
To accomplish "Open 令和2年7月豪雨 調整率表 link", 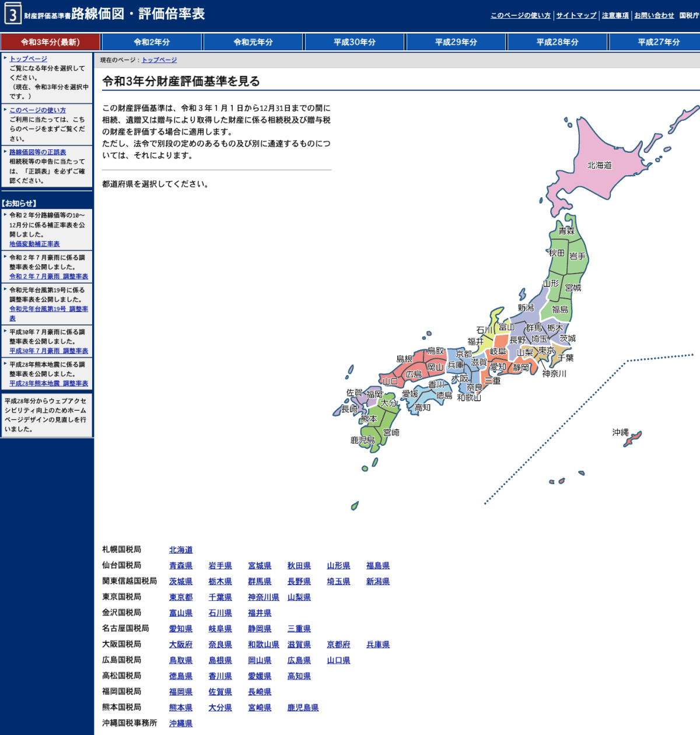I will click(48, 276).
